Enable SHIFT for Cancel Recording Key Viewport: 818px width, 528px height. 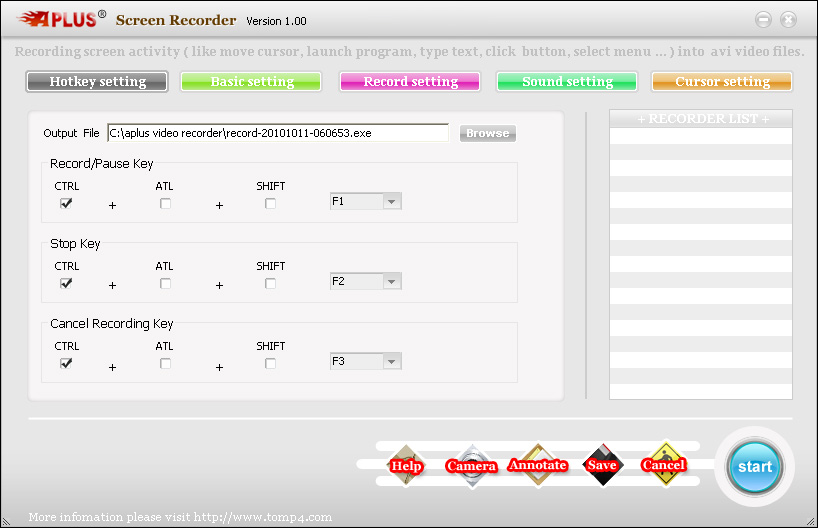click(x=270, y=364)
